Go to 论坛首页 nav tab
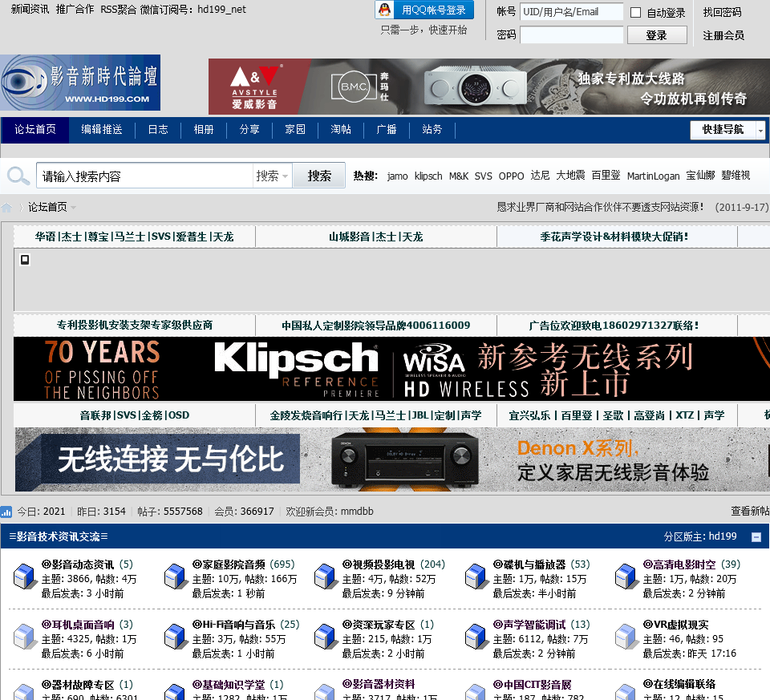This screenshot has height=700, width=770. pos(34,130)
